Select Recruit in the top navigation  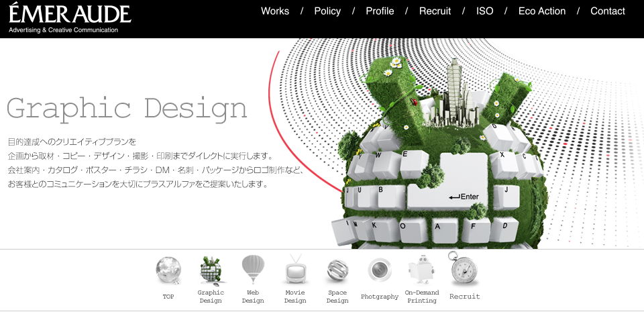coord(435,11)
